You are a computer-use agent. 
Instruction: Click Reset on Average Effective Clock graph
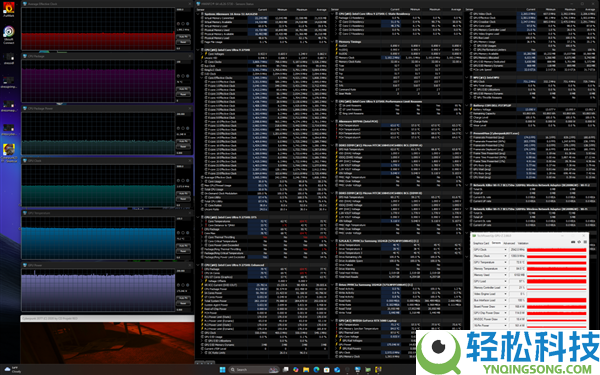coord(183,42)
